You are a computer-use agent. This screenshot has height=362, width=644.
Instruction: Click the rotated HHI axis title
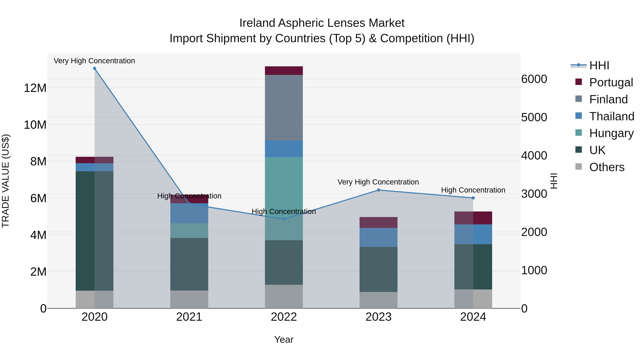coord(554,181)
